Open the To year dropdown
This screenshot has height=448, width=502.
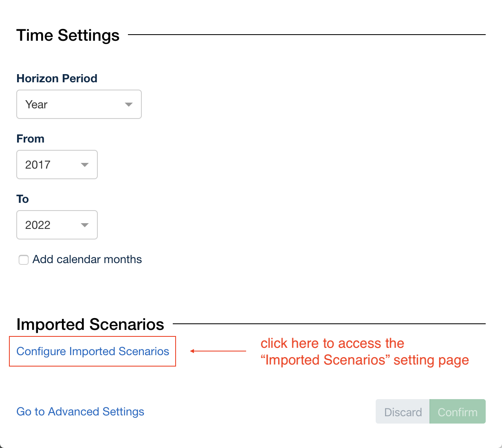57,225
